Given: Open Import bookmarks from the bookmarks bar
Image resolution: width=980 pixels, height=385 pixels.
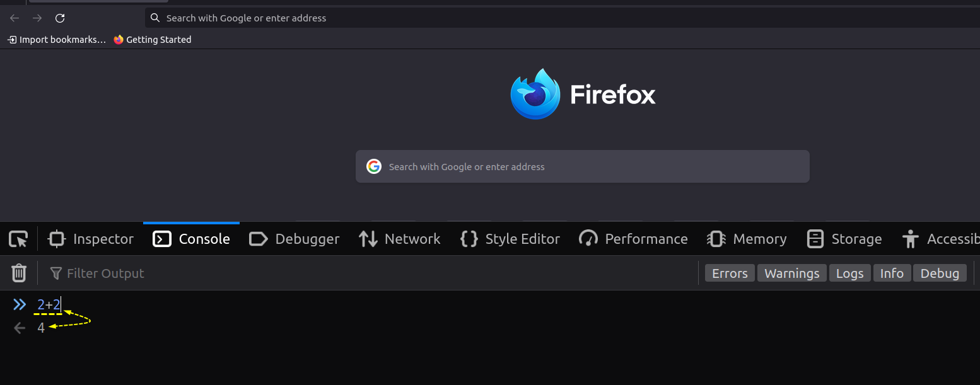Looking at the screenshot, I should [57, 40].
